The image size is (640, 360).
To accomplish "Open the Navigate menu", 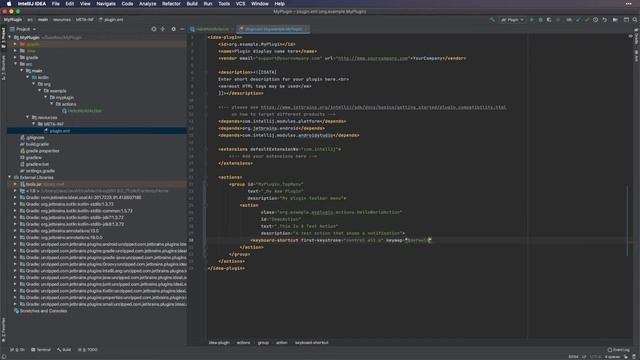I will click(x=106, y=4).
